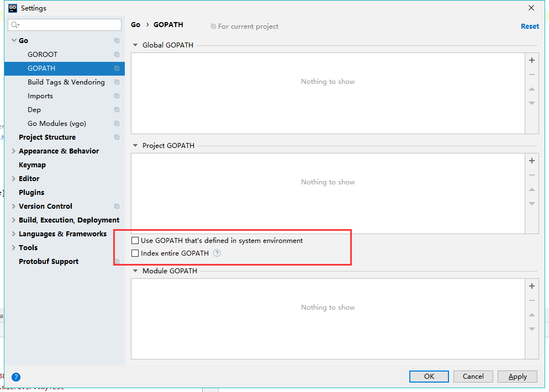This screenshot has width=549, height=392.
Task: Click the project-level icon next to Project Structure
Action: pyautogui.click(x=117, y=137)
